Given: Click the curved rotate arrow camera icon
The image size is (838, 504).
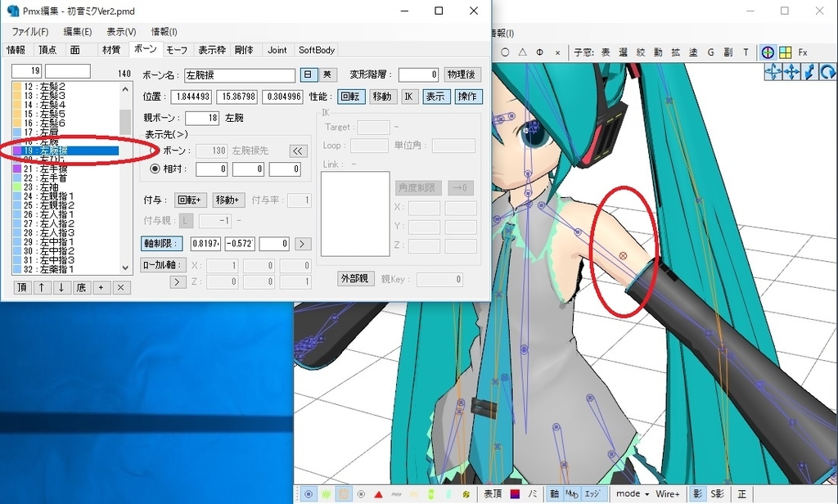Looking at the screenshot, I should [x=827, y=72].
